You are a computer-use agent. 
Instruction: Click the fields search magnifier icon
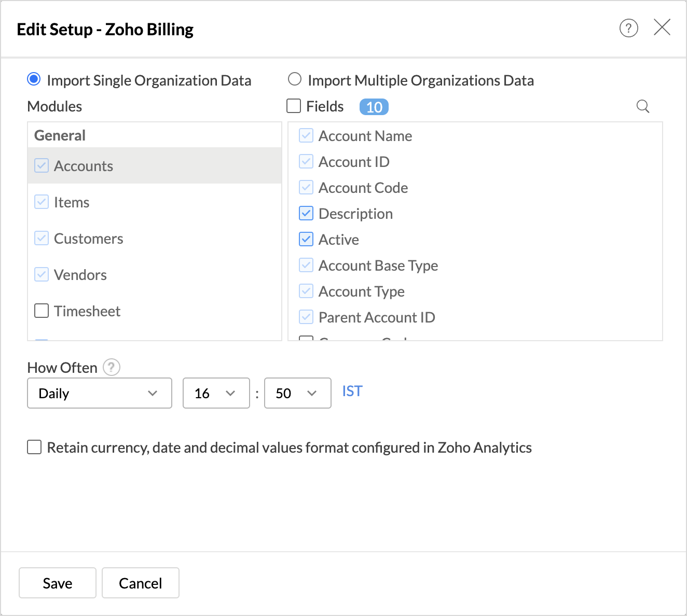point(642,106)
